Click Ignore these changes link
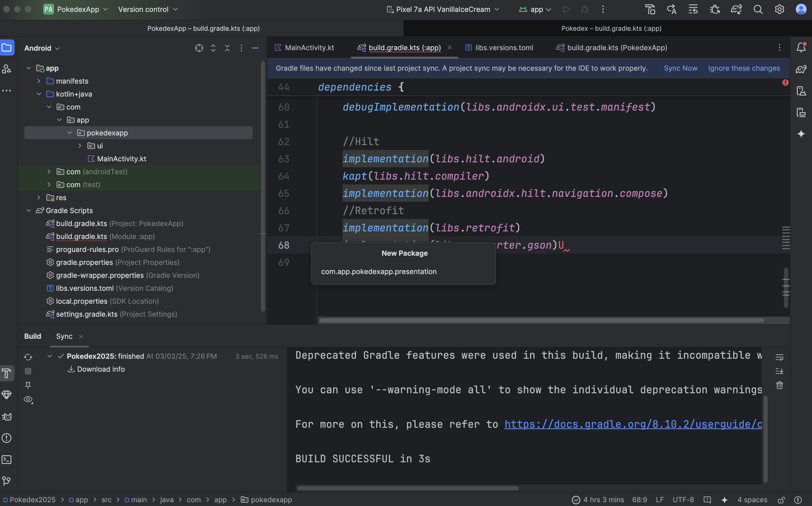The height and width of the screenshot is (506, 812). 744,68
